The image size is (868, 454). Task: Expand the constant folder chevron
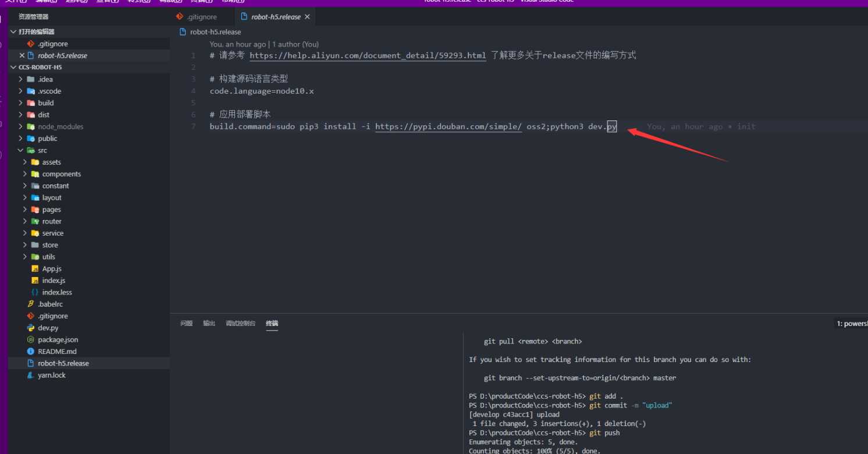pyautogui.click(x=25, y=186)
